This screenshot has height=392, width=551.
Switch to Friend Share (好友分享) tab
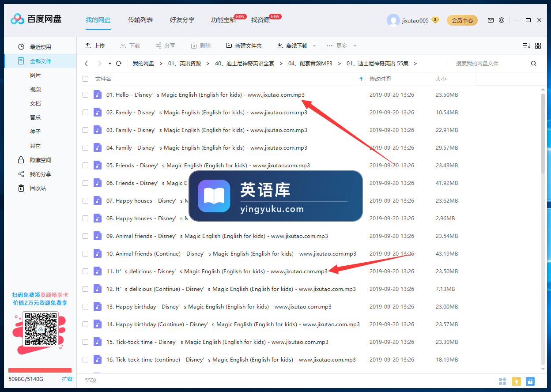tap(182, 20)
